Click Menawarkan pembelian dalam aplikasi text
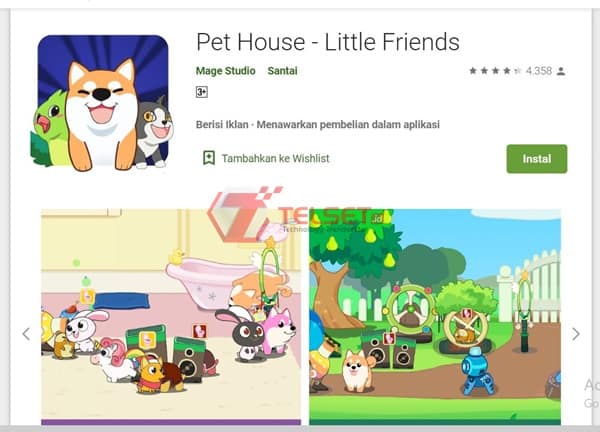The height and width of the screenshot is (432, 600). pyautogui.click(x=348, y=125)
